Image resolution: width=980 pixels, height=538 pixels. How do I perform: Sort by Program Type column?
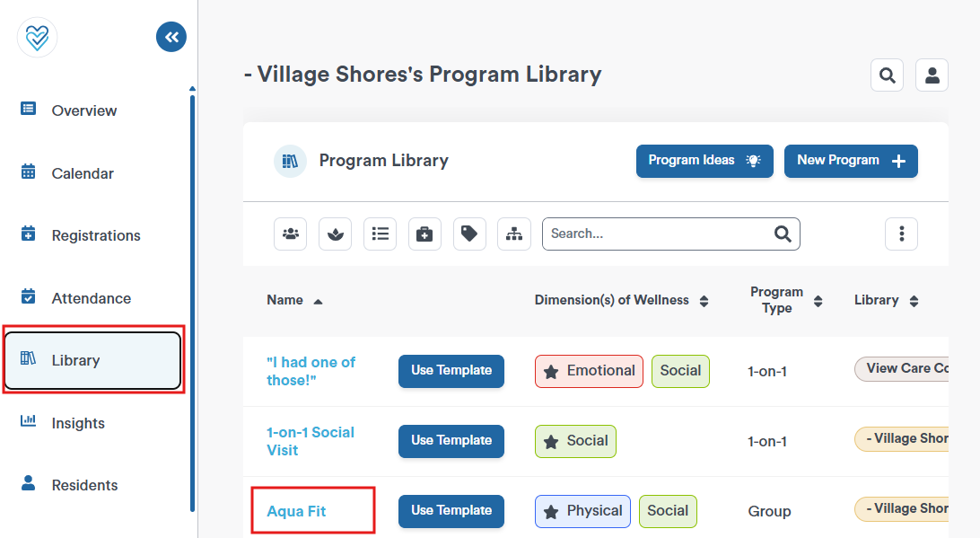818,301
